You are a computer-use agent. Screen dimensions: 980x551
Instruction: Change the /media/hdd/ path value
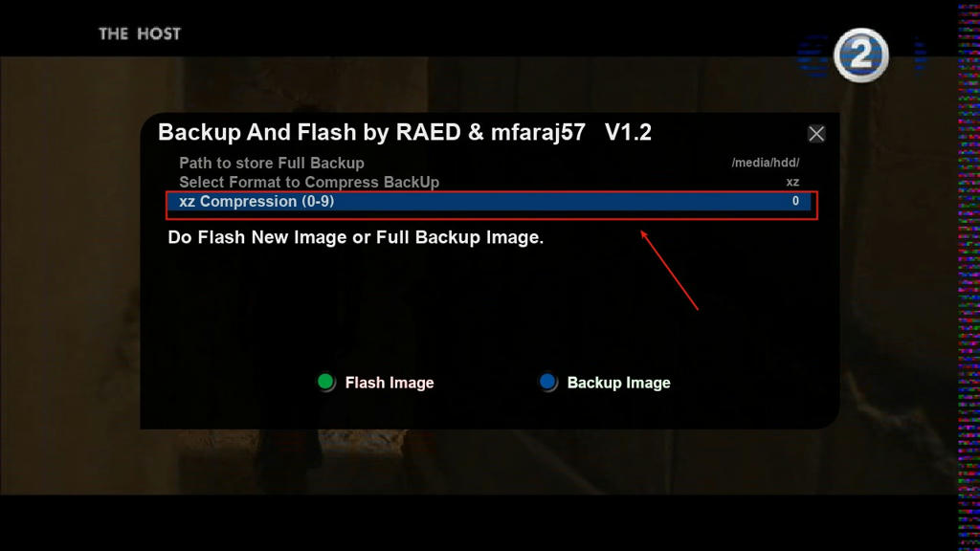[x=765, y=163]
